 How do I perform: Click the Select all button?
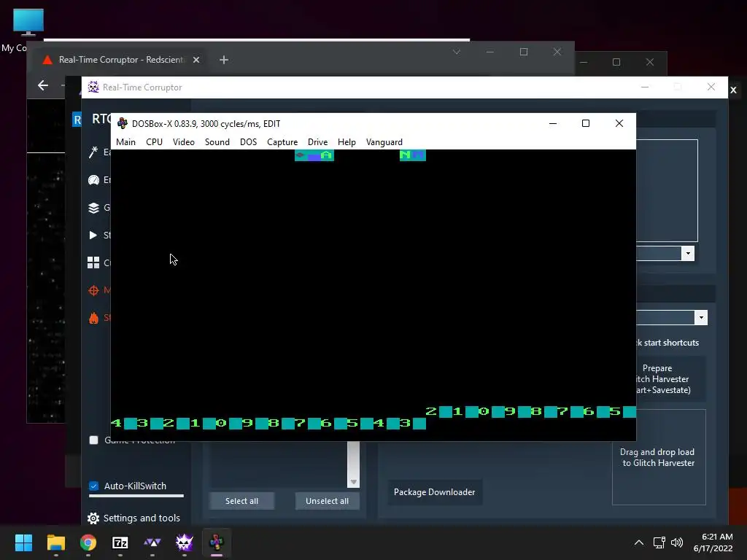pyautogui.click(x=241, y=501)
